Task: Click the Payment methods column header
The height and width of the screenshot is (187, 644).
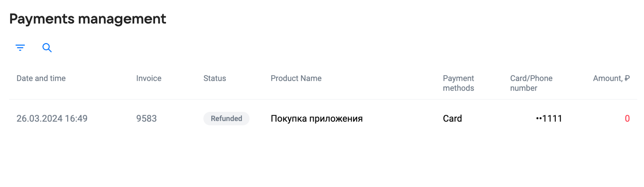Action: click(458, 83)
